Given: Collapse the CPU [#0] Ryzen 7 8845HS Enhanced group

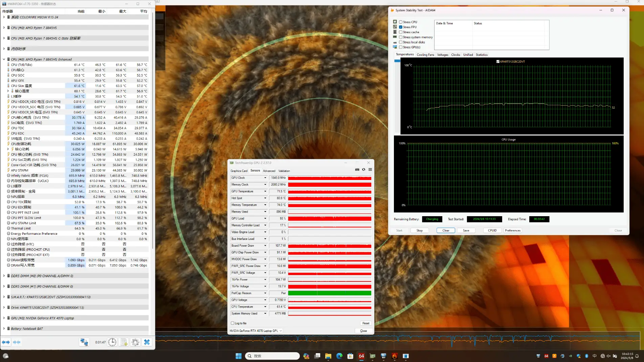Looking at the screenshot, I should pos(4,59).
